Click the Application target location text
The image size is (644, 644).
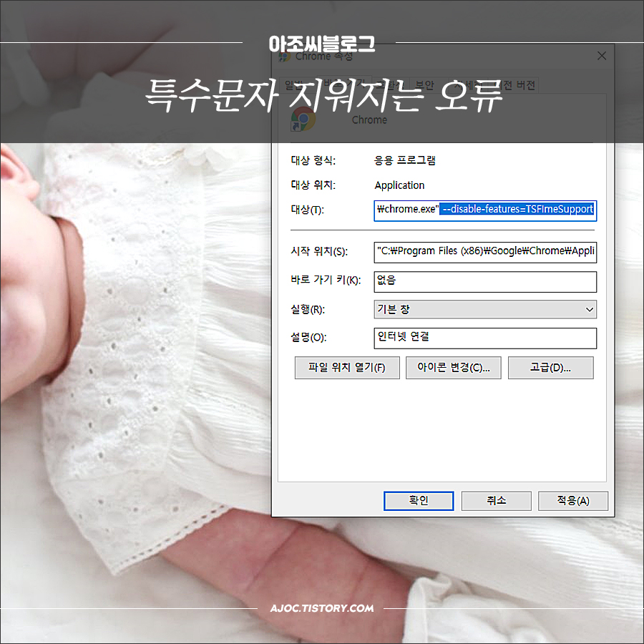tap(399, 185)
